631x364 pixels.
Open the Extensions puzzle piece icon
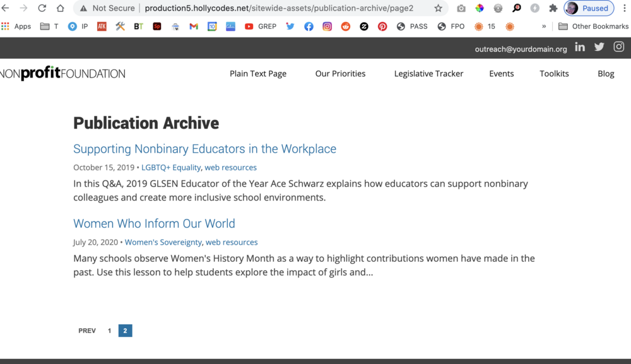click(553, 8)
